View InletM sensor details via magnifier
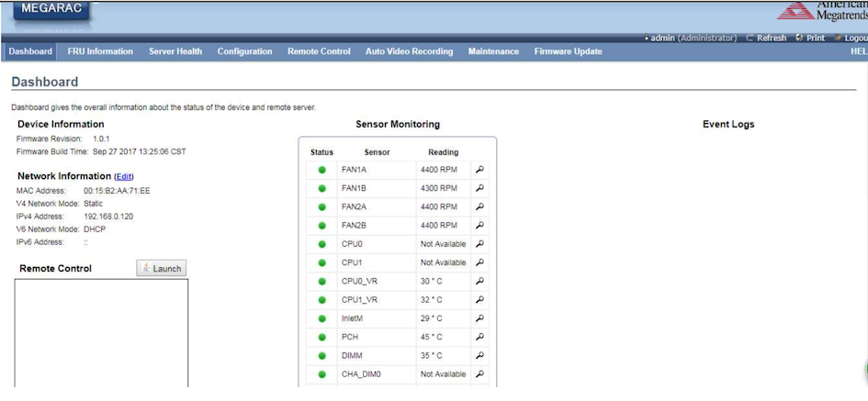 (x=479, y=318)
